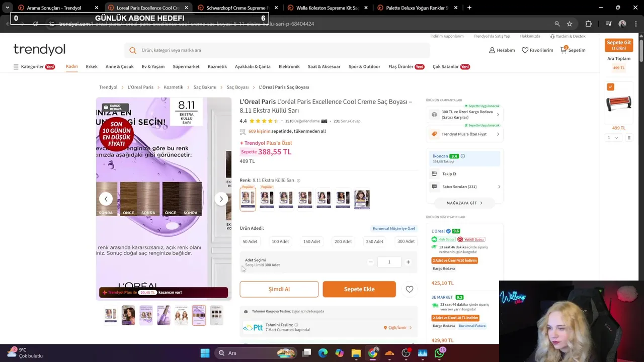This screenshot has width=644, height=362.
Task: Open browser tab search dropdown
Action: click(x=7, y=8)
